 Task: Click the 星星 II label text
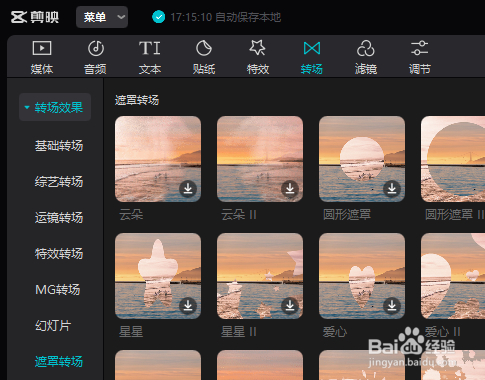pyautogui.click(x=239, y=332)
